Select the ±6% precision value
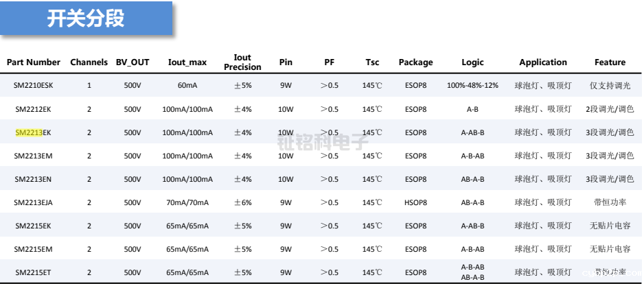This screenshot has width=644, height=284. pos(242,202)
